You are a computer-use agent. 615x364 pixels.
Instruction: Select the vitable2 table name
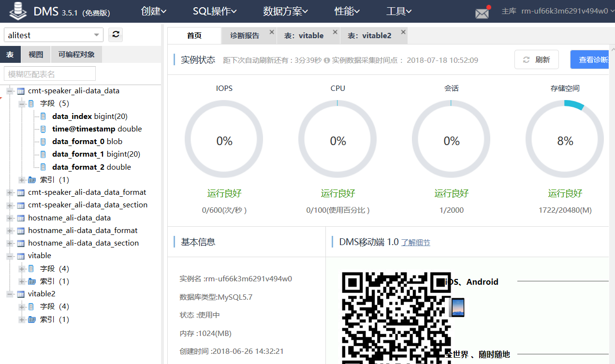click(x=42, y=294)
